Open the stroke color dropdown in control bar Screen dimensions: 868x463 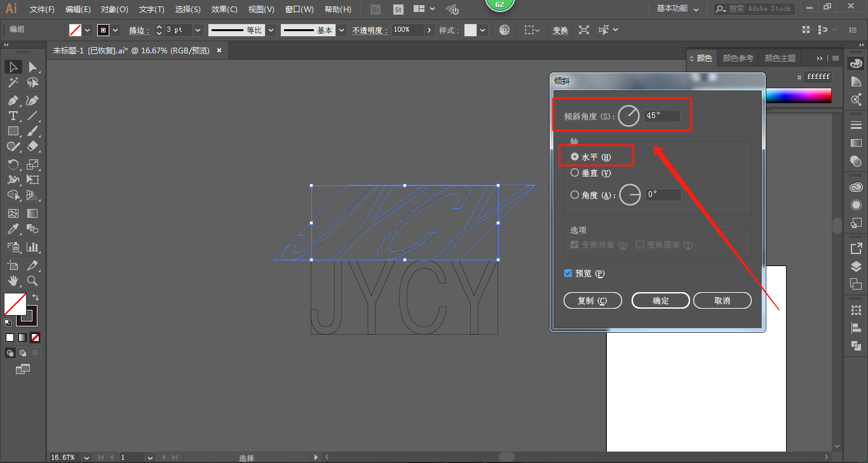point(116,30)
